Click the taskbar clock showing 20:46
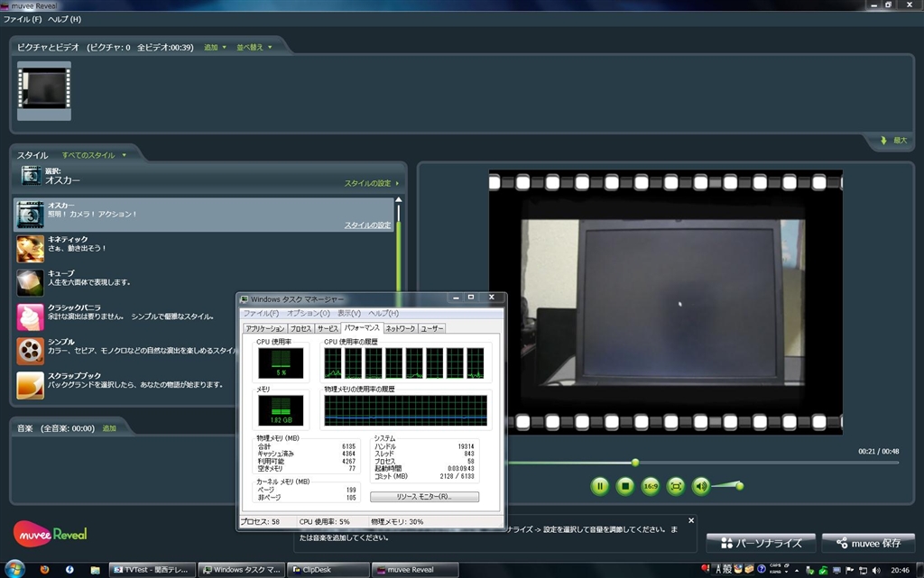The width and height of the screenshot is (924, 578). coord(900,570)
